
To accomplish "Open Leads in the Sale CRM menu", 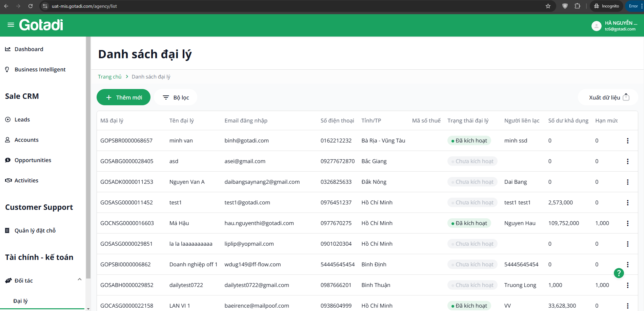I will (22, 119).
